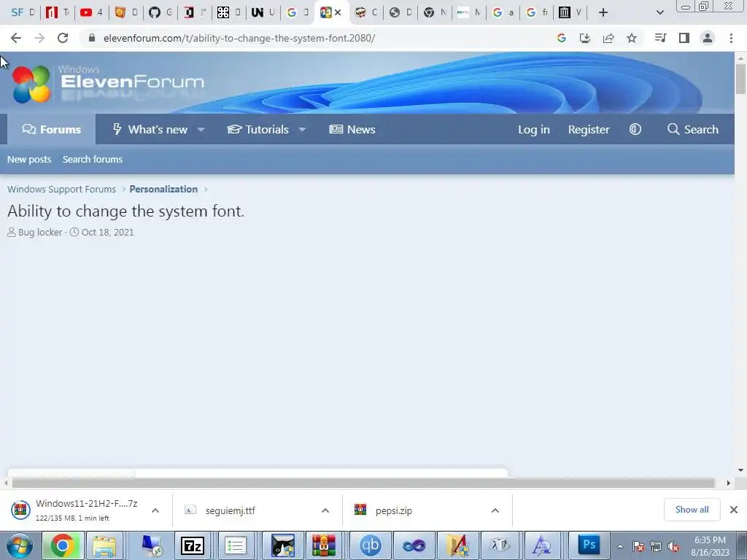The width and height of the screenshot is (747, 560).
Task: Click the horizontal scrollbar thumb
Action: [x=363, y=483]
